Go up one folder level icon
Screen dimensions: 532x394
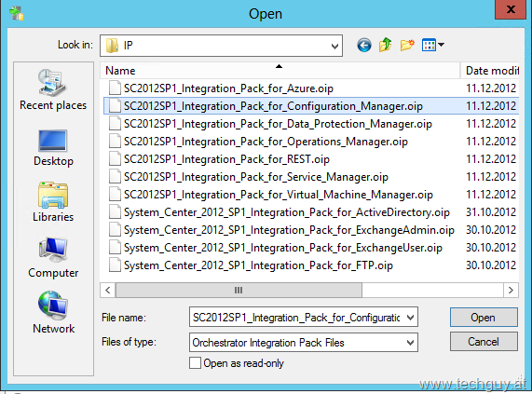pos(386,45)
